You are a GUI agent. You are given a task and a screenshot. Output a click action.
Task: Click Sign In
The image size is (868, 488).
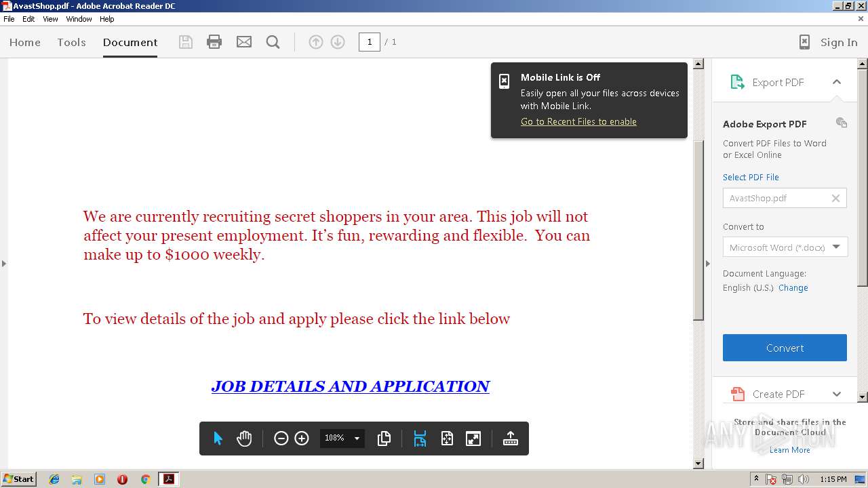pos(839,42)
